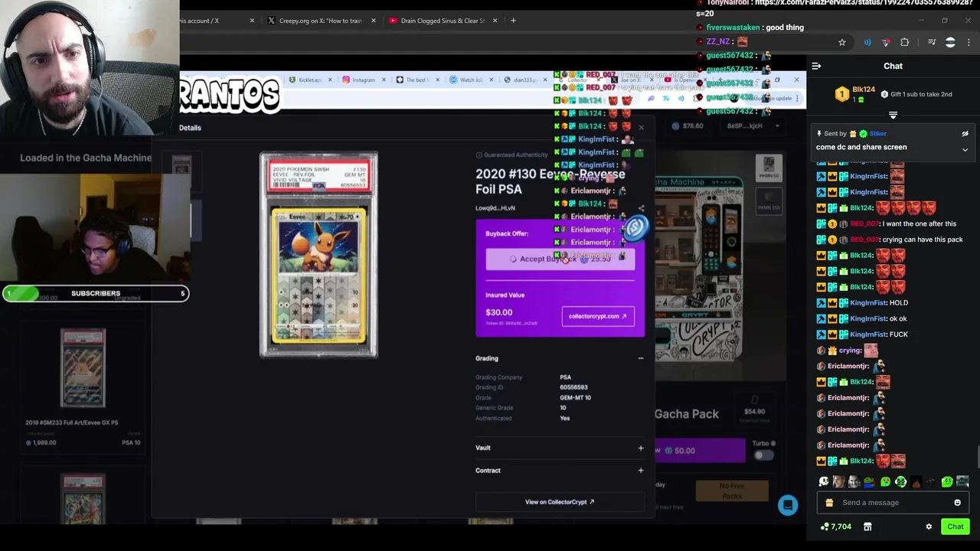Open the wallet address dropdown 8eSP...kjcH
980x551 pixels.
click(753, 126)
